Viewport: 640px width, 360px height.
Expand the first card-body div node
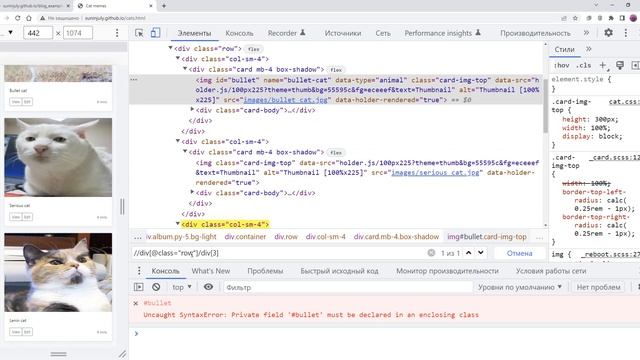(x=192, y=109)
